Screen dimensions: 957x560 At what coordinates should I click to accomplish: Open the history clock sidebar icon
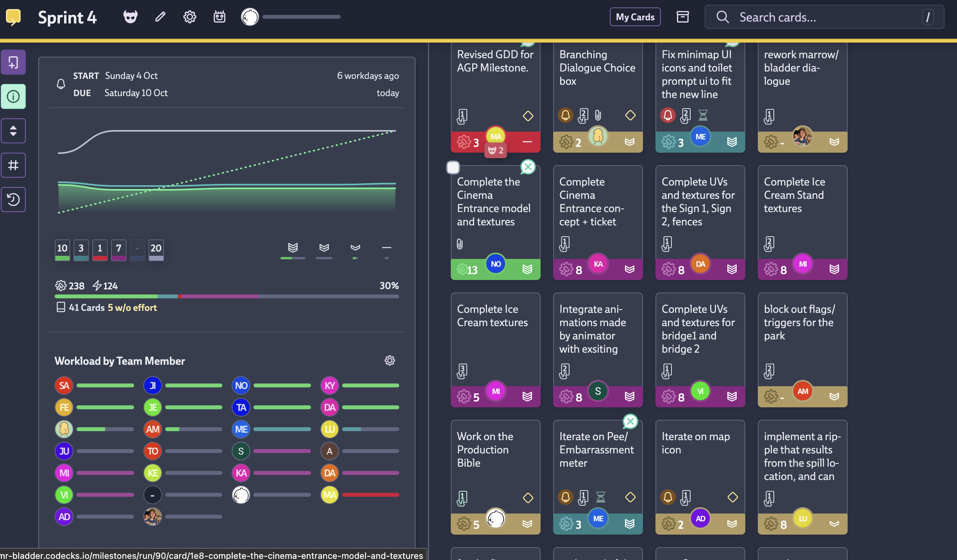(13, 200)
